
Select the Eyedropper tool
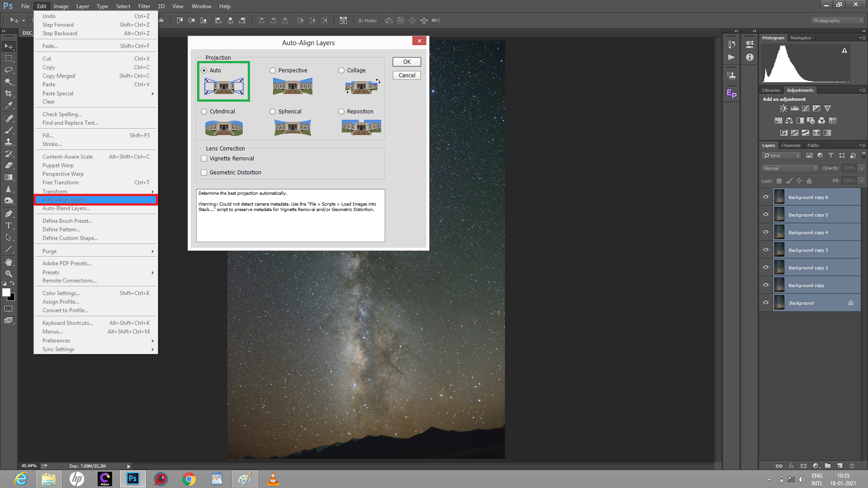9,105
